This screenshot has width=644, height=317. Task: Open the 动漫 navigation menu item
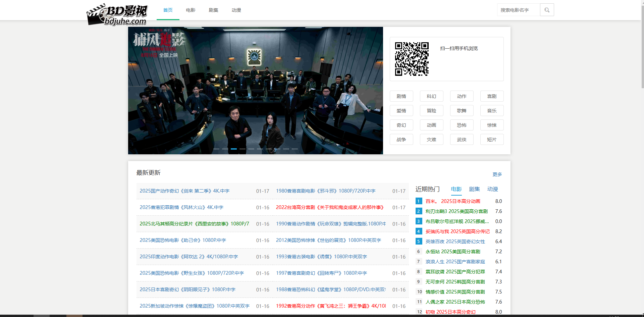point(236,10)
